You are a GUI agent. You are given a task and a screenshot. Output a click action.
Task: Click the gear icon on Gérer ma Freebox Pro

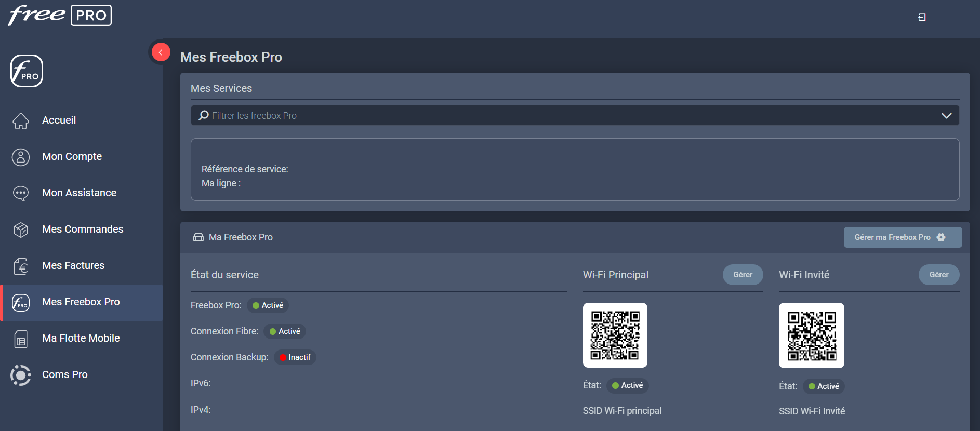pyautogui.click(x=941, y=237)
